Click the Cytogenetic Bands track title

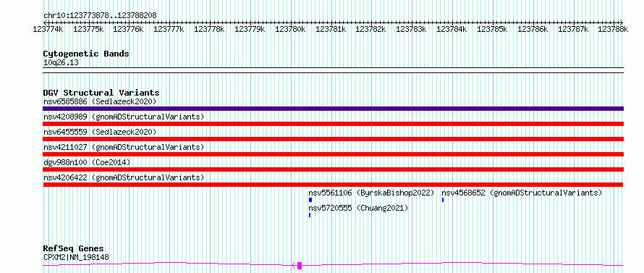[86, 54]
